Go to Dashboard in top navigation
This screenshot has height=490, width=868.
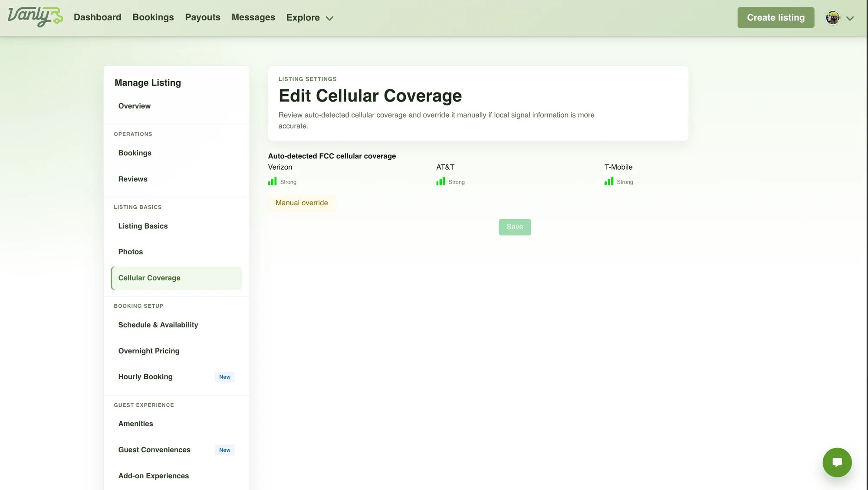(x=97, y=17)
